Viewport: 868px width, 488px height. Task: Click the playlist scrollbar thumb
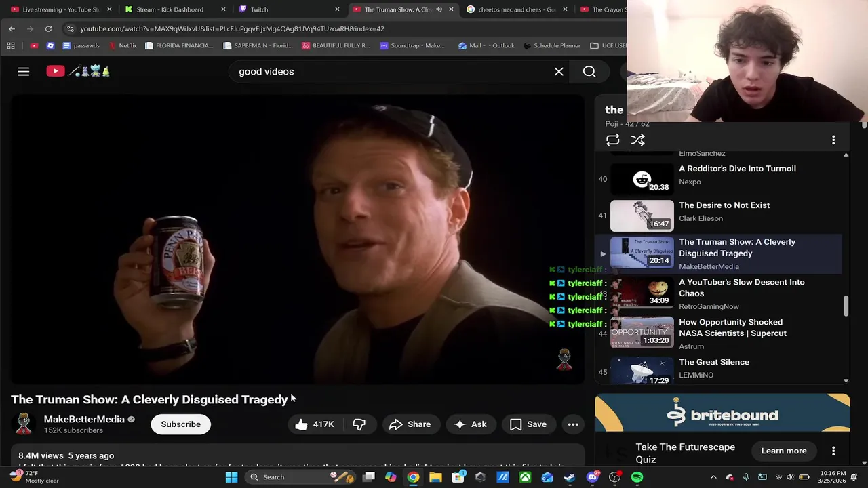tap(846, 306)
